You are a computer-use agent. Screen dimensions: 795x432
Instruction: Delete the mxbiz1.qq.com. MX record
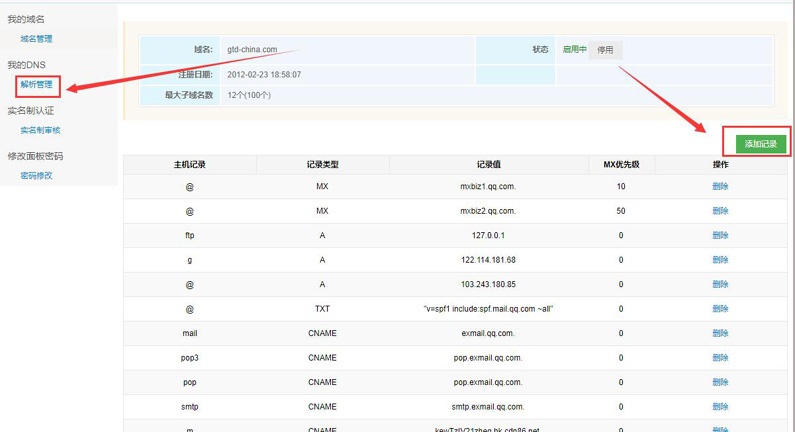tap(720, 187)
